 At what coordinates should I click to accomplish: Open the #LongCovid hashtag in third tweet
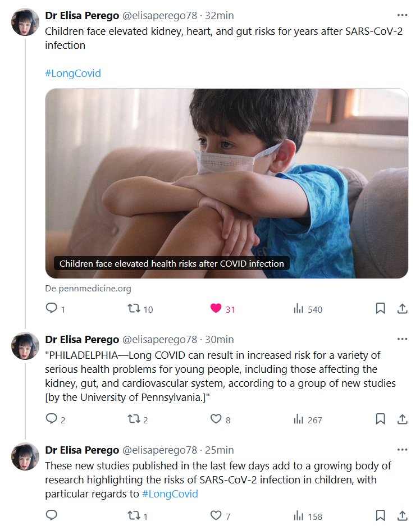(170, 494)
